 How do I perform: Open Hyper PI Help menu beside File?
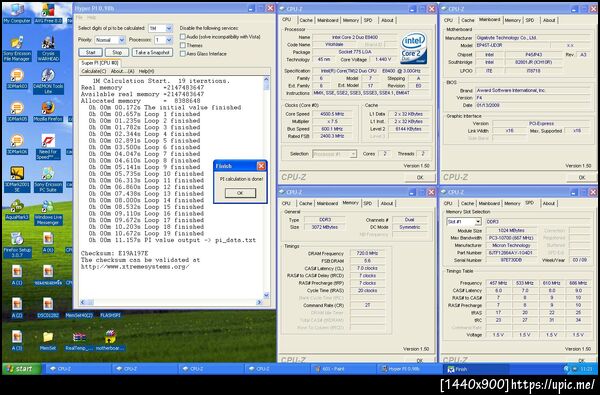pos(91,18)
